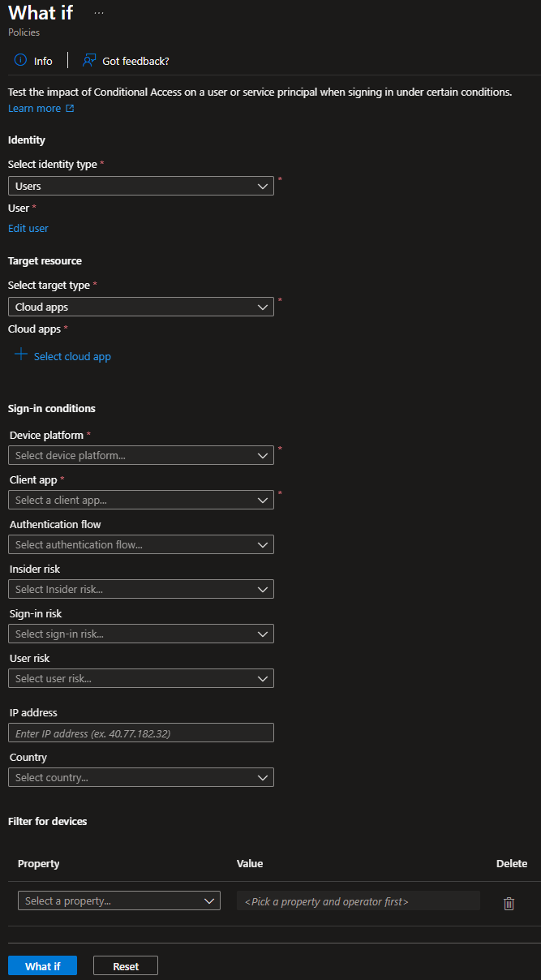541x980 pixels.
Task: Click the Got feedback? button
Action: click(126, 61)
